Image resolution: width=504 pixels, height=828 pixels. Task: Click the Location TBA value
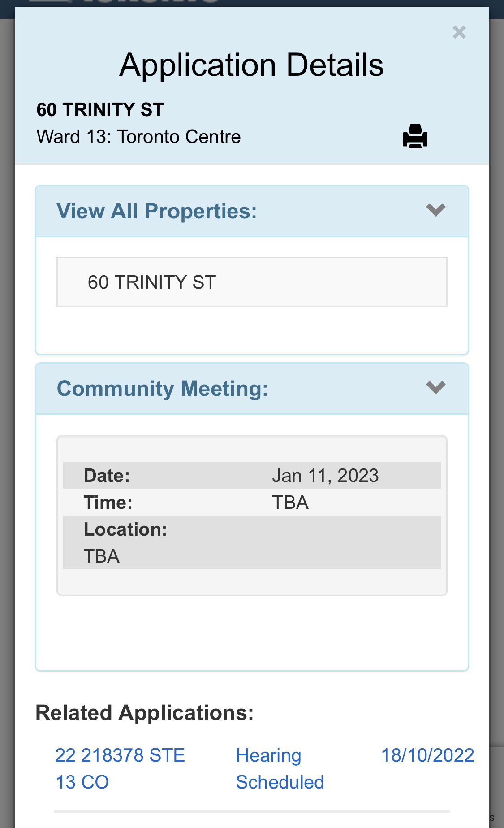coord(102,556)
